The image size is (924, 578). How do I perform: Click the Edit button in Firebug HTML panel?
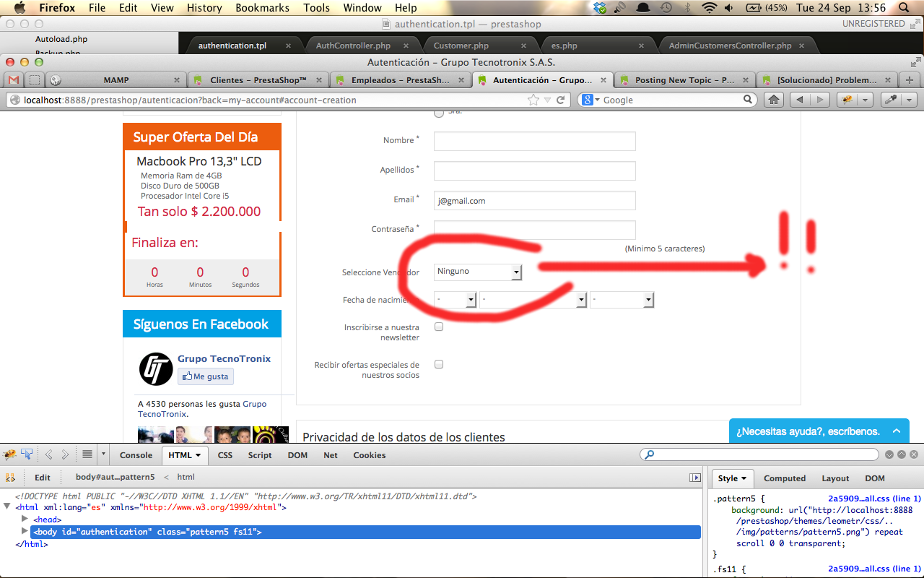point(43,478)
